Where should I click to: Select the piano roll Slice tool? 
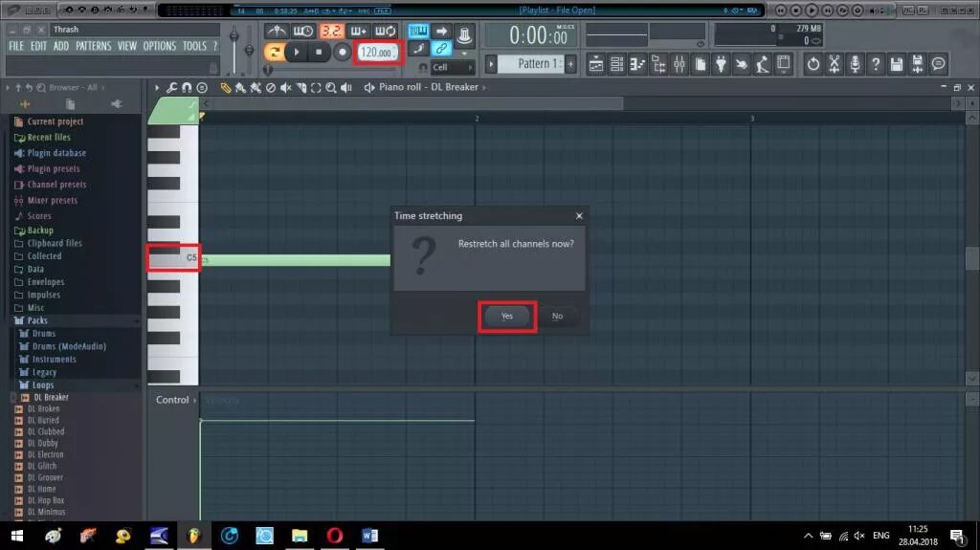point(301,87)
